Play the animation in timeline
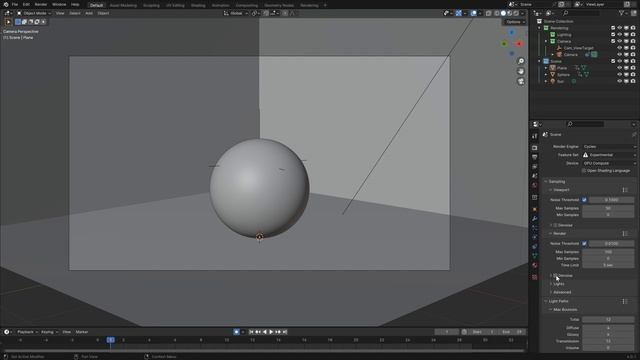Viewport: 640px width, 360px height. coord(271,332)
